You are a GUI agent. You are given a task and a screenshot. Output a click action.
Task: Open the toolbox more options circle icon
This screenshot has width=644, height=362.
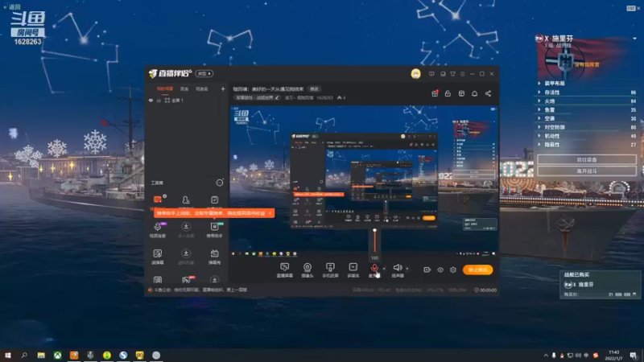click(220, 183)
